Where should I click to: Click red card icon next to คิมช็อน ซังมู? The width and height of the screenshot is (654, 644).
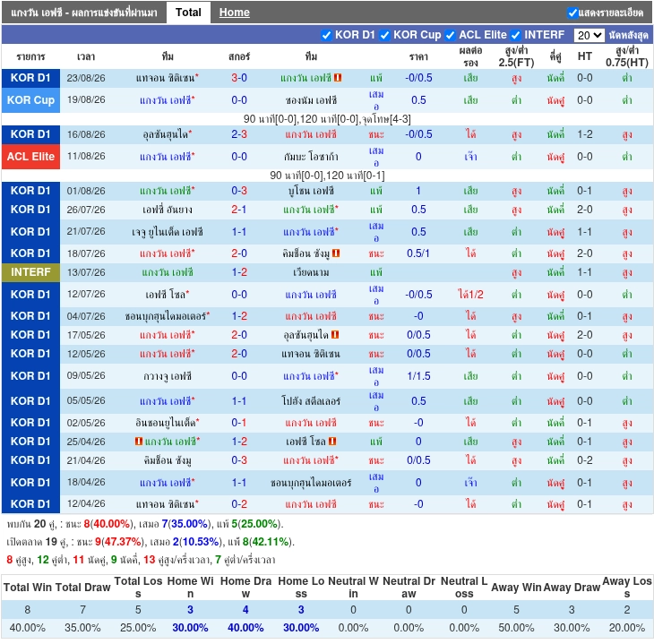pos(336,253)
